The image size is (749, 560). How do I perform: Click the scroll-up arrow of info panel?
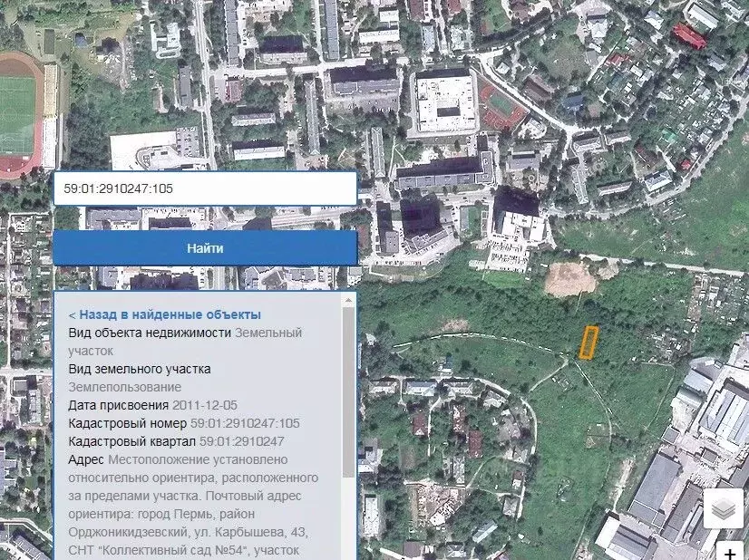click(x=348, y=300)
